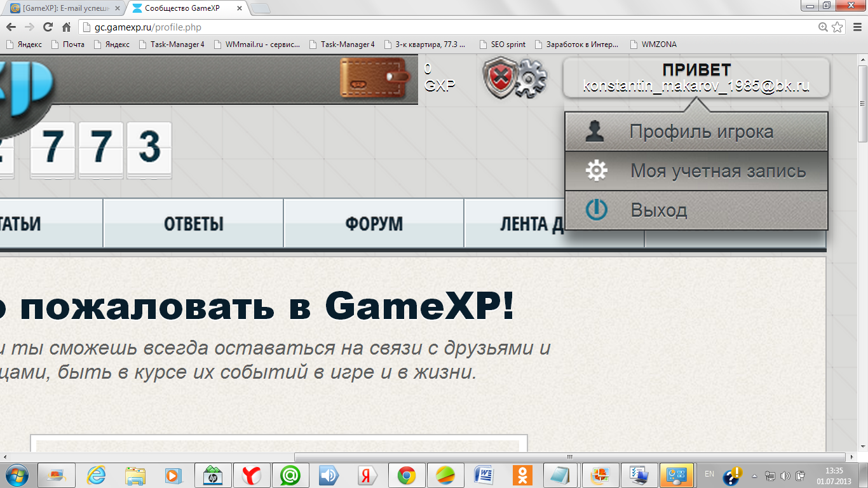Launch Windows Media Player from the taskbar
The height and width of the screenshot is (488, 868).
[173, 475]
